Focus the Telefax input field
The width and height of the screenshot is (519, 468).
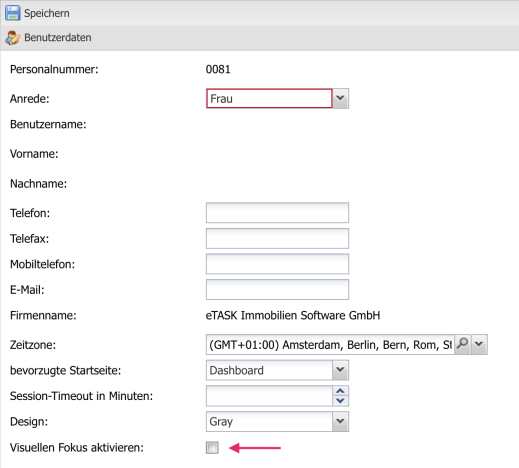coord(277,238)
